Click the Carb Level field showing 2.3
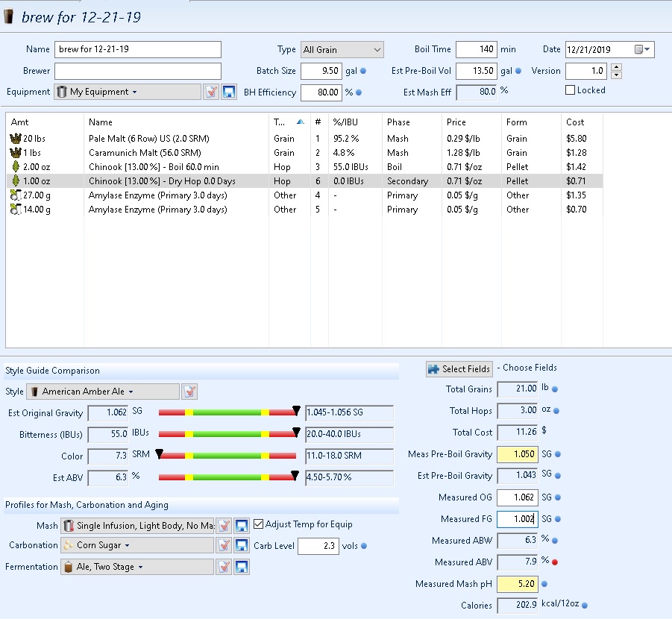This screenshot has width=672, height=619. click(x=318, y=546)
